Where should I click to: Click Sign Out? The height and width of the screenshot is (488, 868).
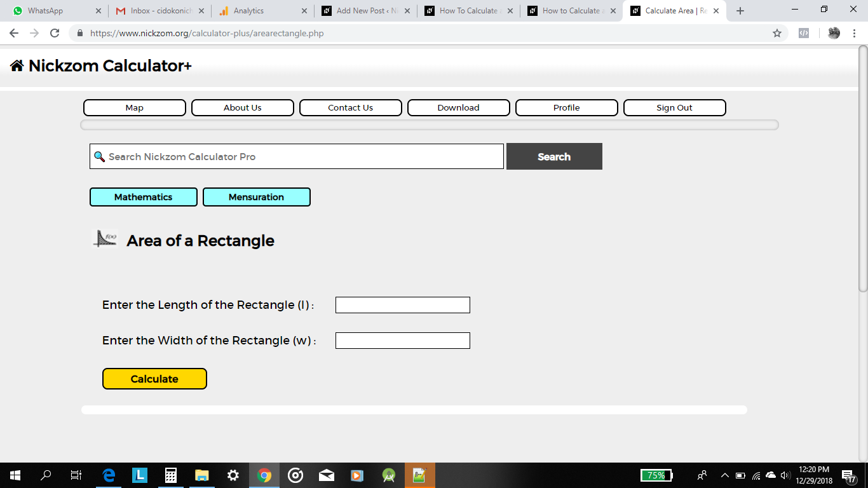click(675, 108)
